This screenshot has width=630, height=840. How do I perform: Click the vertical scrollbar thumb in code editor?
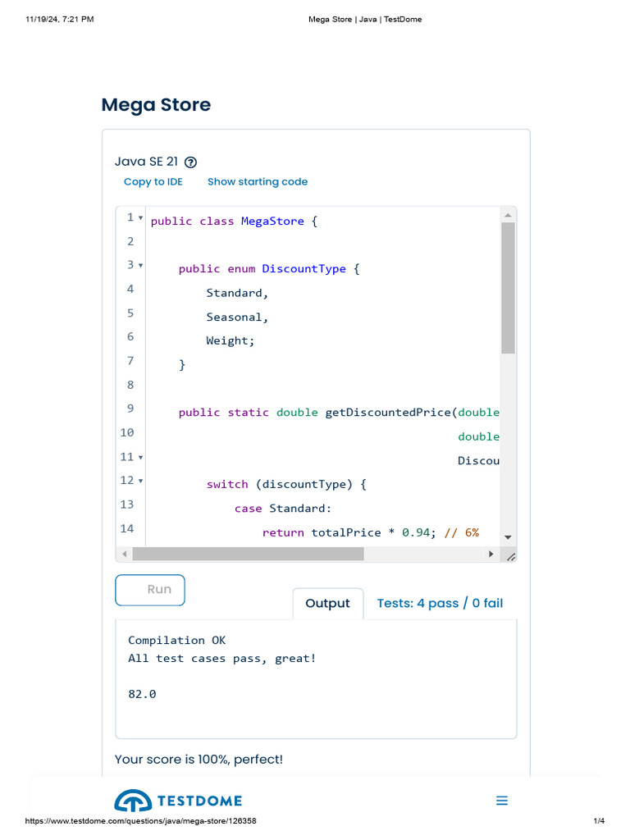508,287
